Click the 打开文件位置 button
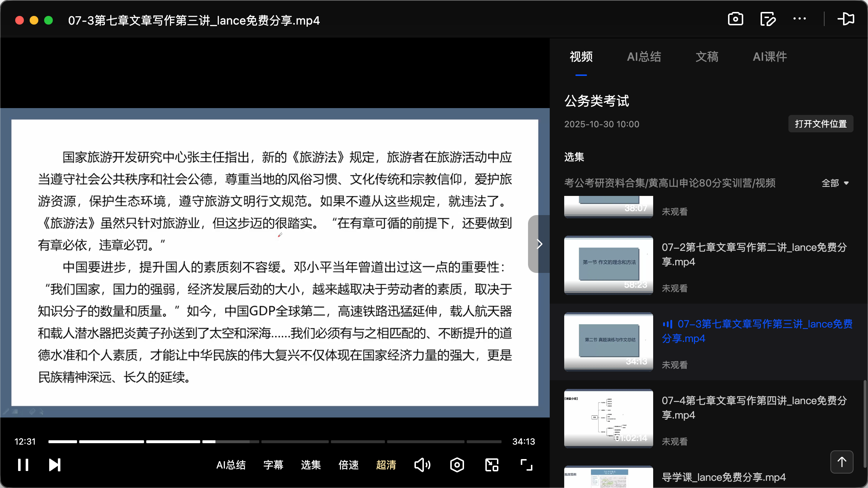This screenshot has width=868, height=488. coord(820,124)
